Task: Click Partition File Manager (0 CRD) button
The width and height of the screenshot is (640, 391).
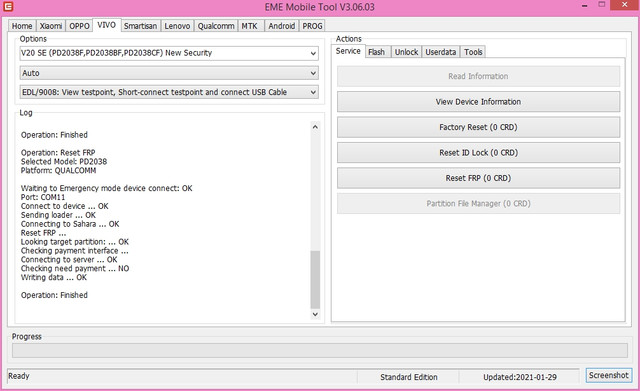Action: (x=478, y=203)
